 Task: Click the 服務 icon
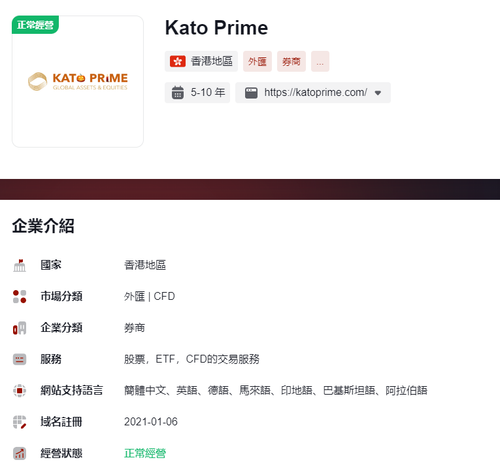(19, 359)
